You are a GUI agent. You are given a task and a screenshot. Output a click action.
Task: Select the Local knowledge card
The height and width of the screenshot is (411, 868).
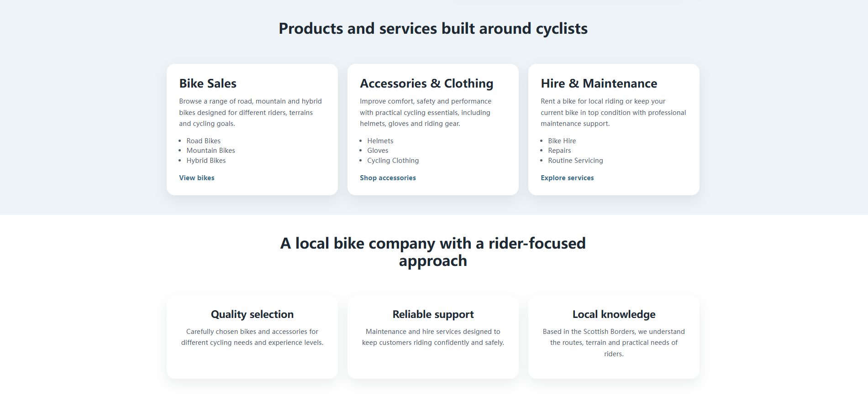click(x=613, y=337)
